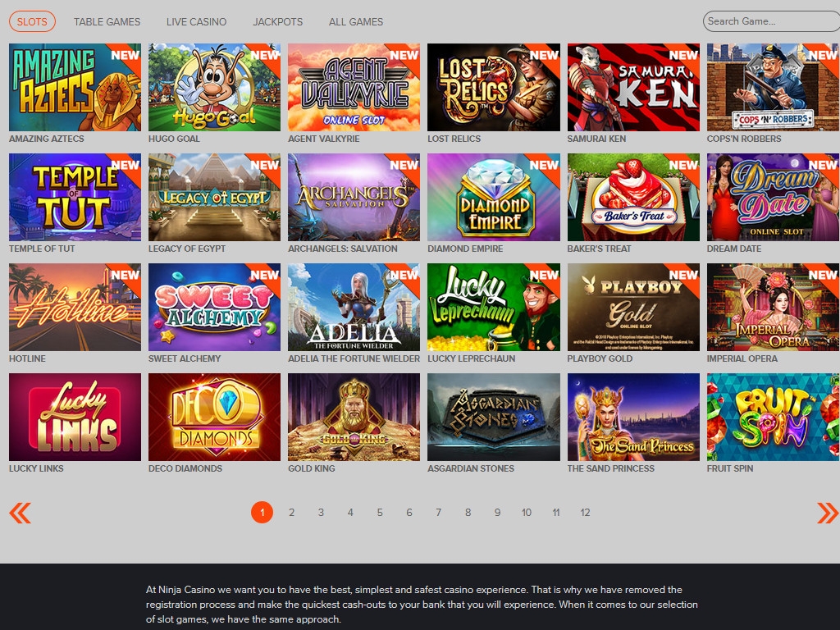Select the Slots category pill

point(32,21)
